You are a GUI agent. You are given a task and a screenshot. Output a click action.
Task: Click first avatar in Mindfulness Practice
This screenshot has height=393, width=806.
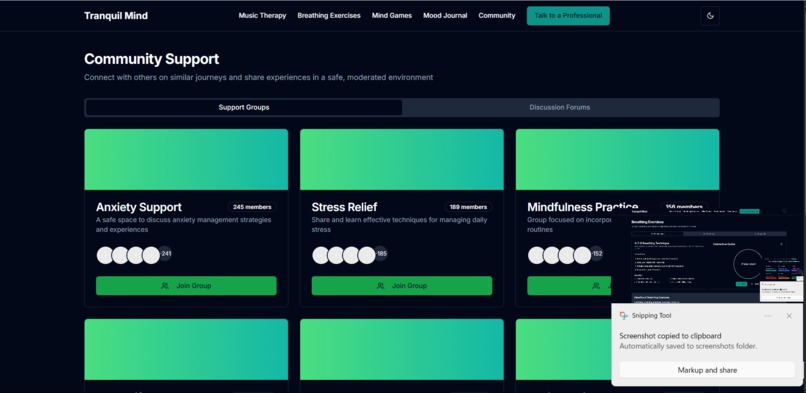536,255
